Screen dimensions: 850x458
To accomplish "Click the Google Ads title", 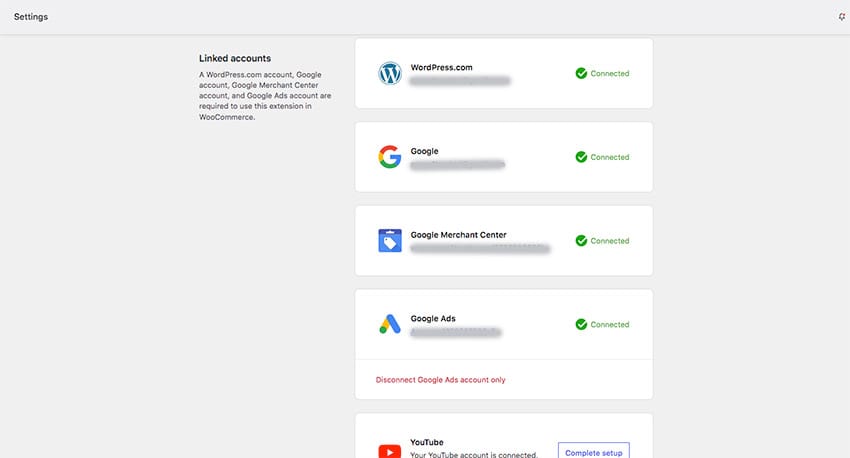I will click(x=433, y=319).
